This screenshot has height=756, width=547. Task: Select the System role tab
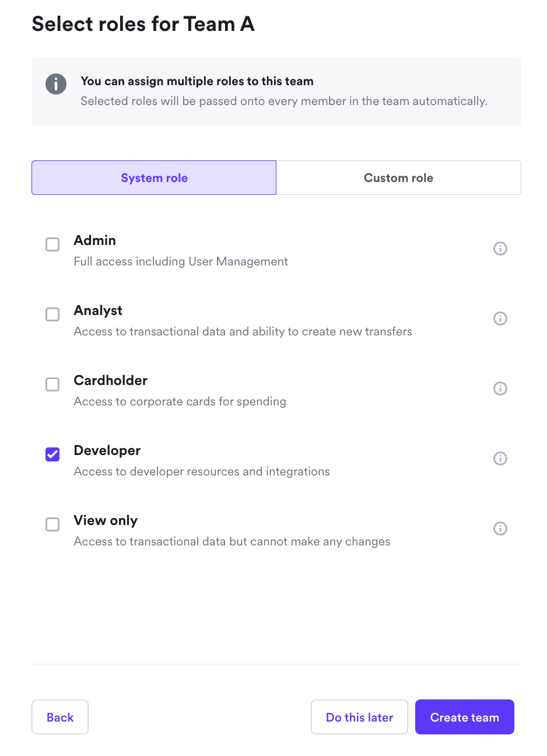[x=154, y=178]
